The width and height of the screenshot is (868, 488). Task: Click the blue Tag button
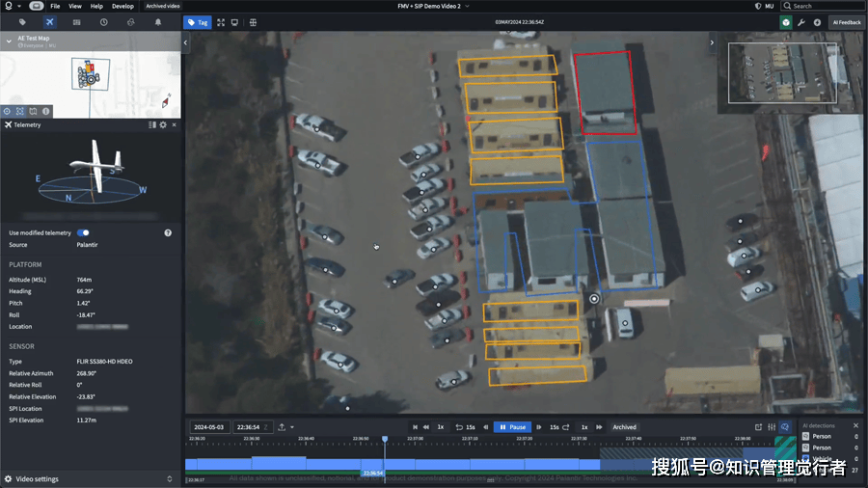tap(197, 21)
